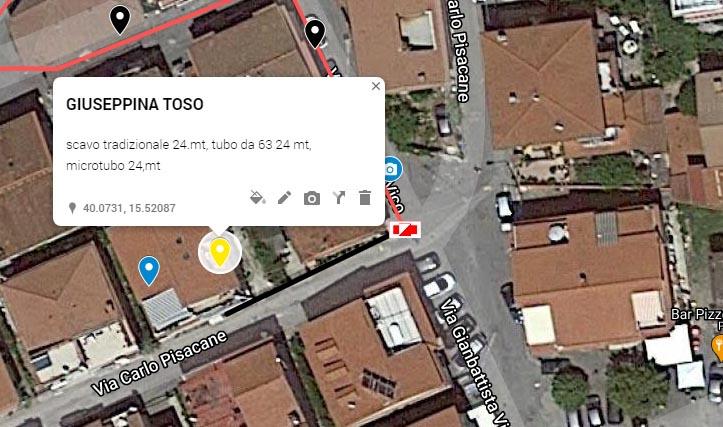The image size is (723, 427).
Task: Click the orange restaurant pin at right edge
Action: pos(717,349)
